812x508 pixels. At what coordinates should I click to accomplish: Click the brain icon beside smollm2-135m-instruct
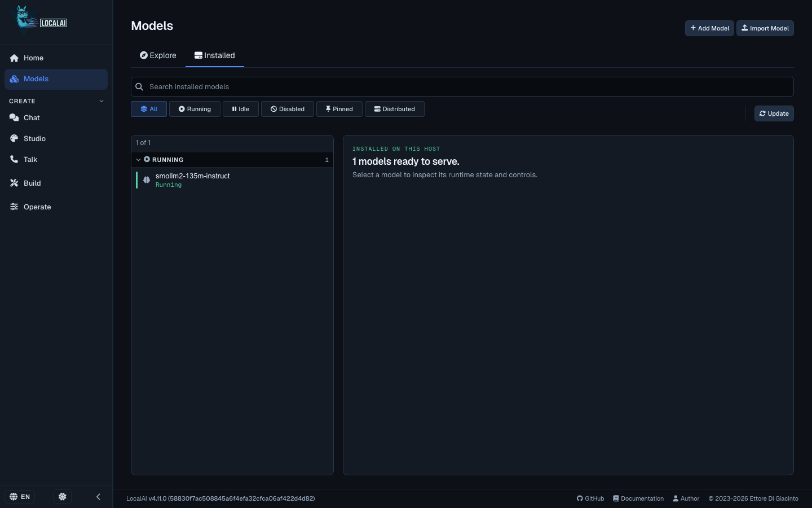[x=147, y=180]
